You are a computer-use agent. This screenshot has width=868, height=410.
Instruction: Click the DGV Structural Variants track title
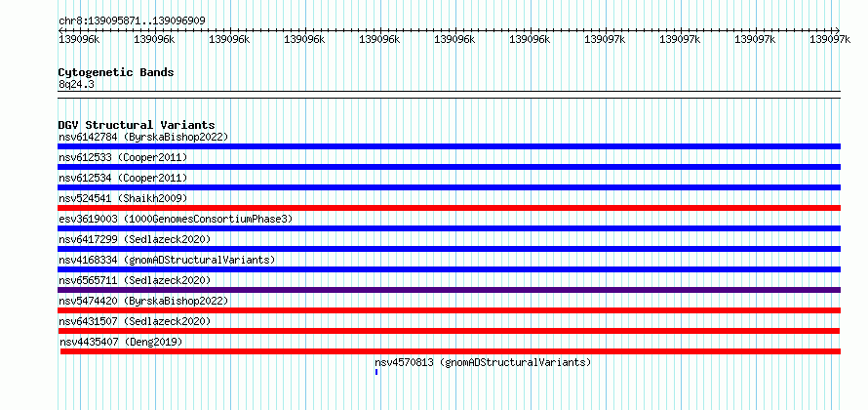(x=137, y=125)
